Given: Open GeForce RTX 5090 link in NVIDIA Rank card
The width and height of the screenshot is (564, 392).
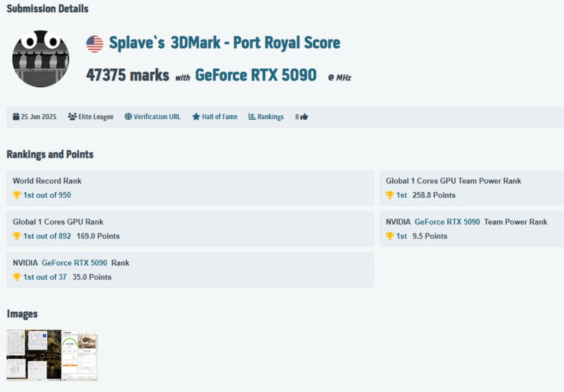Looking at the screenshot, I should point(74,263).
